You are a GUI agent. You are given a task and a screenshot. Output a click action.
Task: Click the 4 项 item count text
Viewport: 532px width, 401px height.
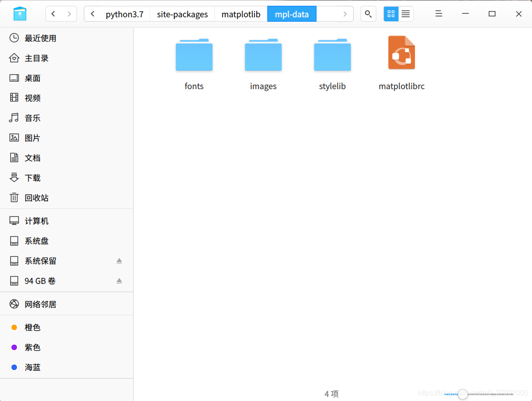[x=332, y=393]
